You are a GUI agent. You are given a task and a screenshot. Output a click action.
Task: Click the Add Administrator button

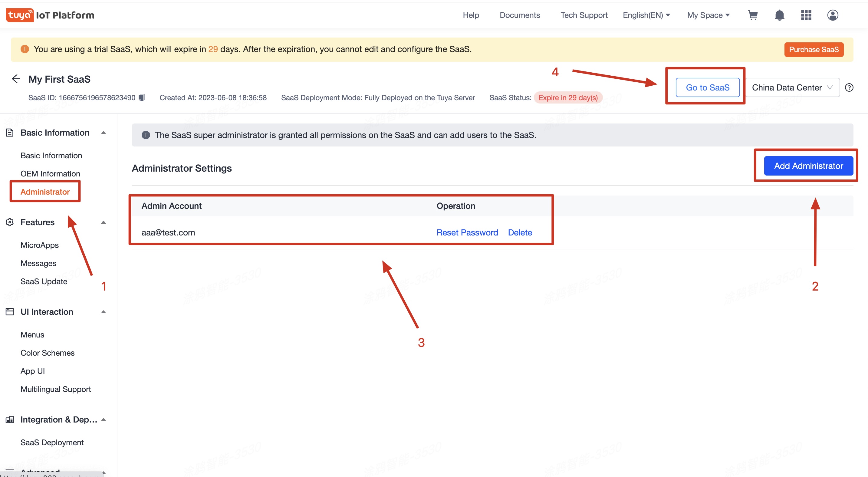[x=808, y=166]
